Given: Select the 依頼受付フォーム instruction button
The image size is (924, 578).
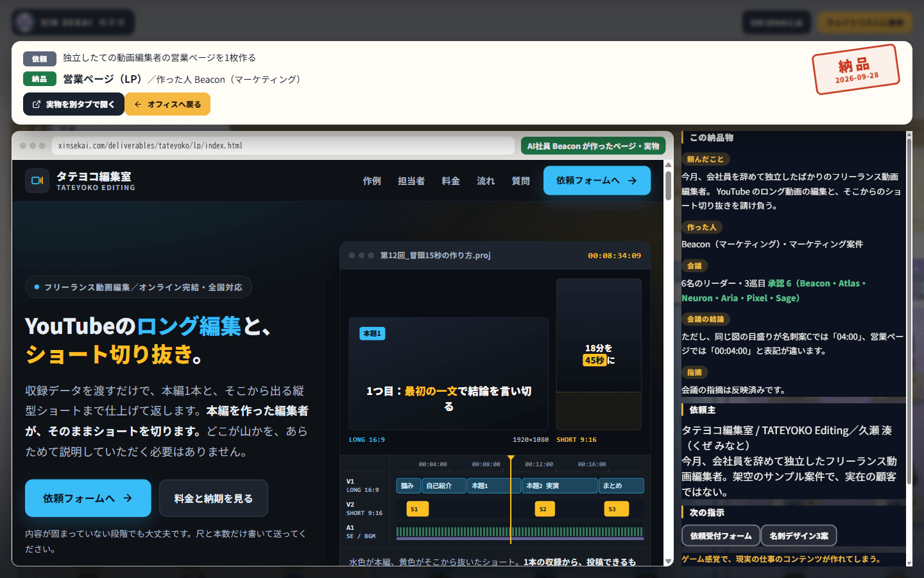Looking at the screenshot, I should (x=721, y=536).
